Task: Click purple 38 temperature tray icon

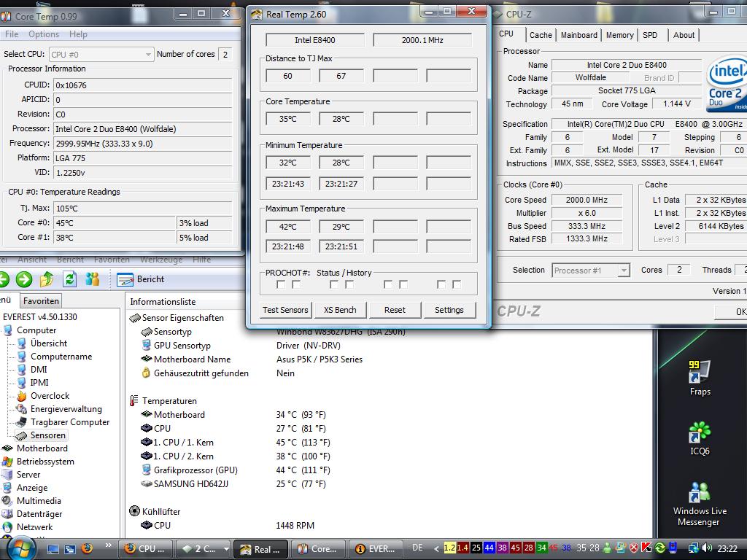Action: click(502, 548)
